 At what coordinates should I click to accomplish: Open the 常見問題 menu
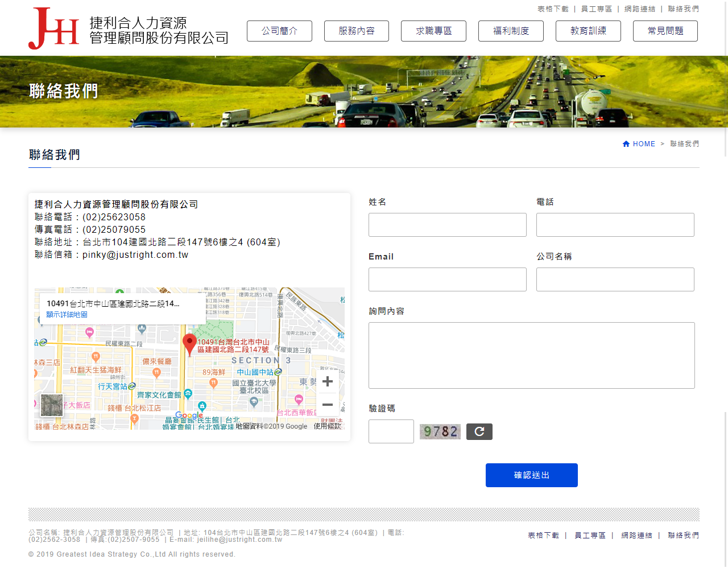(x=665, y=31)
